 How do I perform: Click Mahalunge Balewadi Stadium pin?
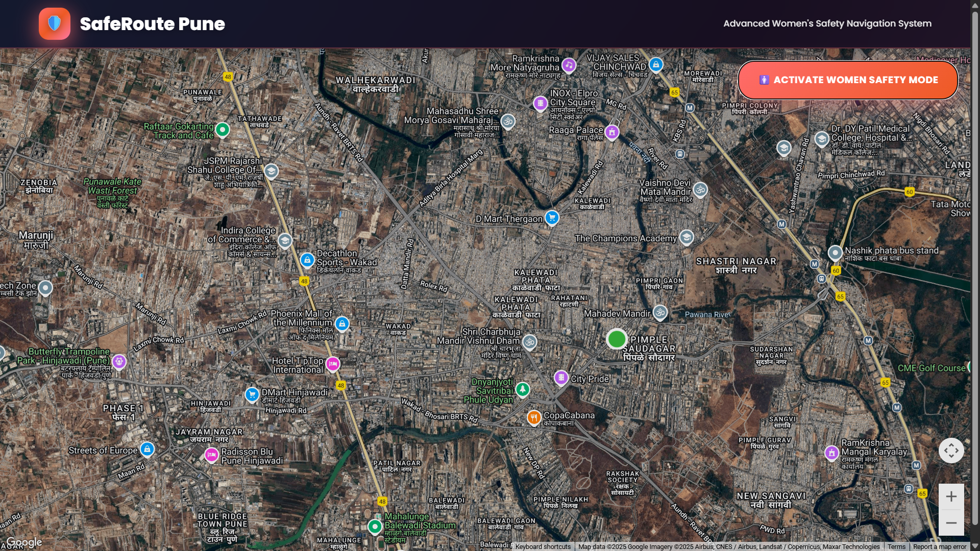pos(375,526)
